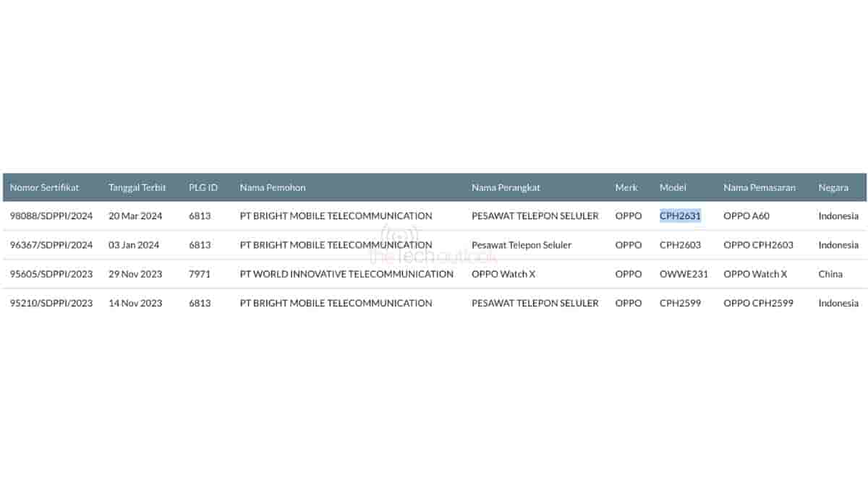The image size is (868, 488).
Task: Click the Tech Outlook watermark logo
Action: tap(432, 247)
